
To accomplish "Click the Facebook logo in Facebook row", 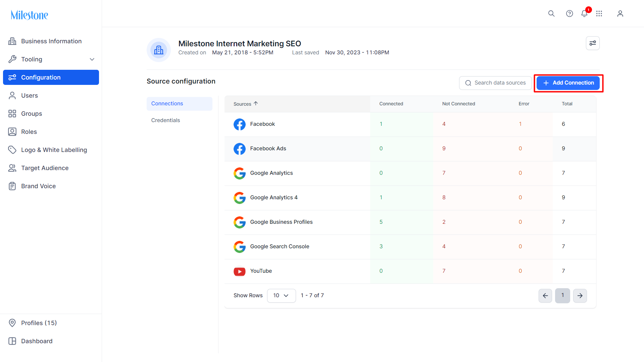I will coord(240,124).
